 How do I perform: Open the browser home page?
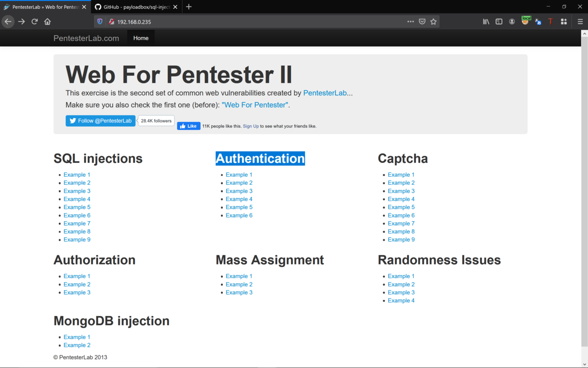coord(48,22)
